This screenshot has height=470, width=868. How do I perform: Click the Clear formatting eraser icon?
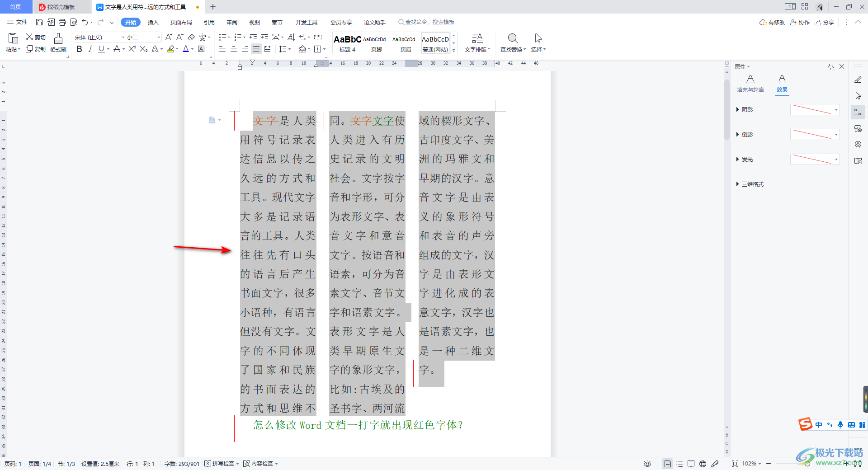pyautogui.click(x=191, y=37)
